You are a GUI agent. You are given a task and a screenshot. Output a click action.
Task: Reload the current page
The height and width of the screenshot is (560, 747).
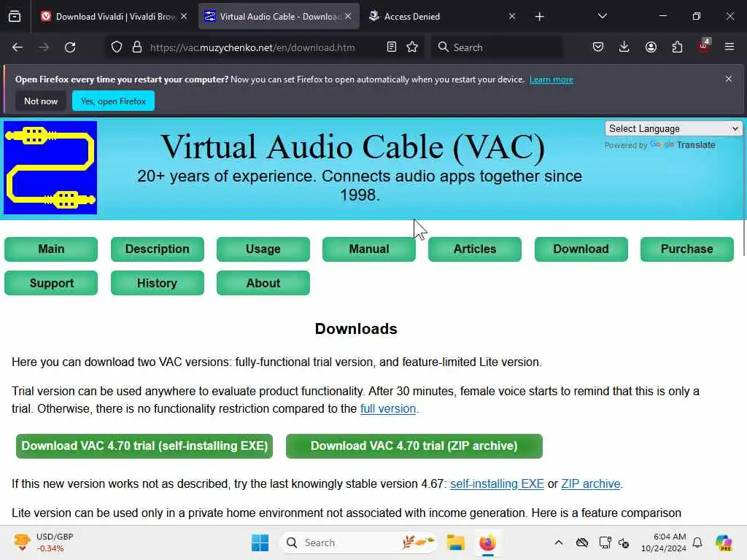point(70,47)
